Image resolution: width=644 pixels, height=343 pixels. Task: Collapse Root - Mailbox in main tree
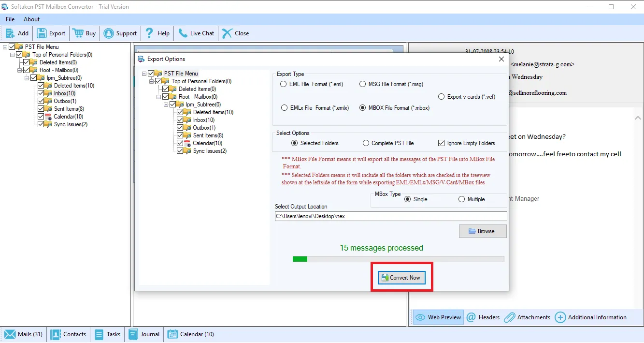point(20,70)
